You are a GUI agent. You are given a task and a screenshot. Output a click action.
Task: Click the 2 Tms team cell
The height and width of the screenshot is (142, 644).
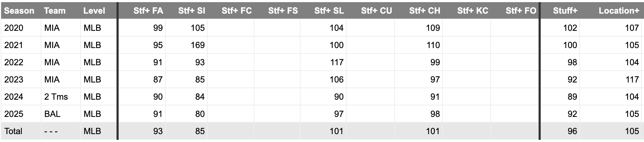click(x=56, y=97)
